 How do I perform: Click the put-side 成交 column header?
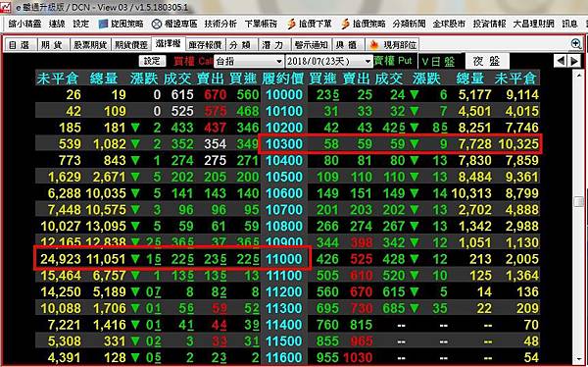(x=389, y=79)
